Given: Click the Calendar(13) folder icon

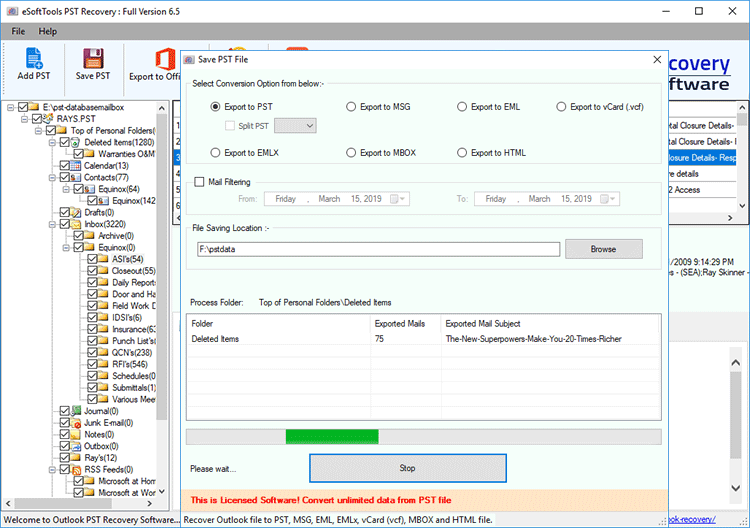Looking at the screenshot, I should [76, 166].
